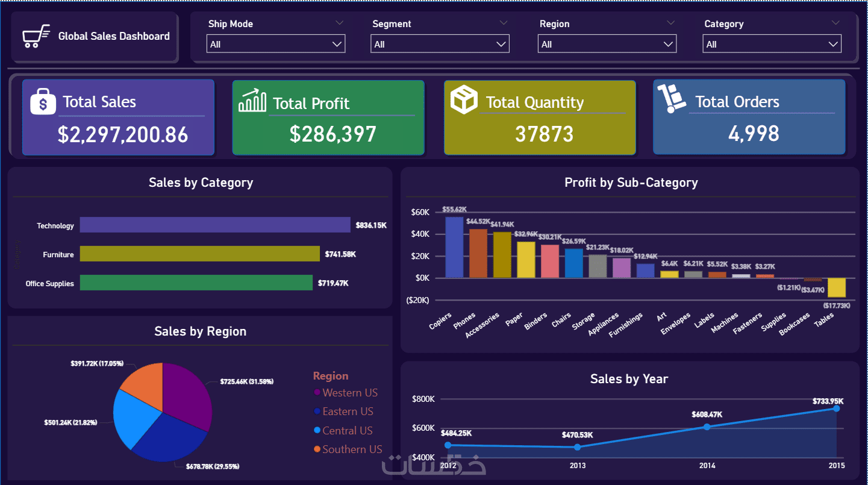Click the Sales by Category chart title
The width and height of the screenshot is (868, 485).
tap(201, 183)
